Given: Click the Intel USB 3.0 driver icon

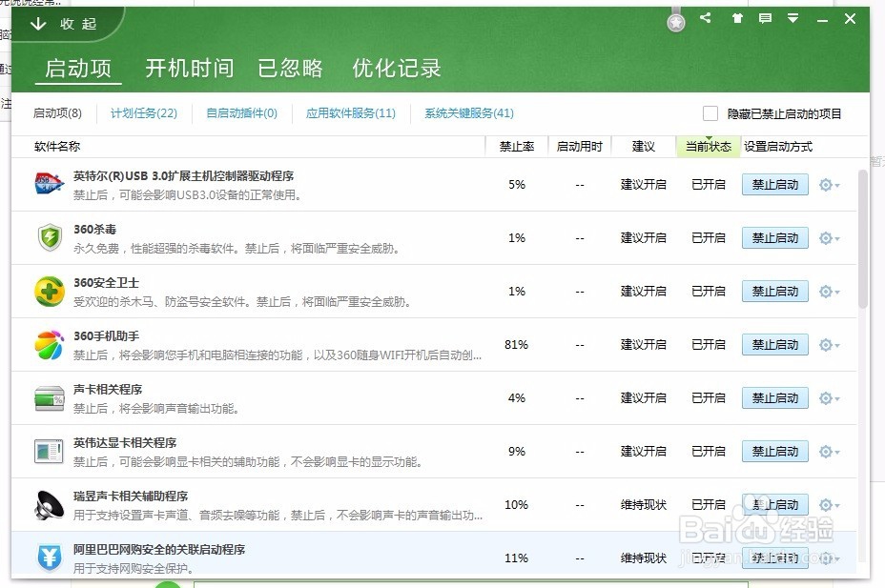Looking at the screenshot, I should (x=49, y=184).
